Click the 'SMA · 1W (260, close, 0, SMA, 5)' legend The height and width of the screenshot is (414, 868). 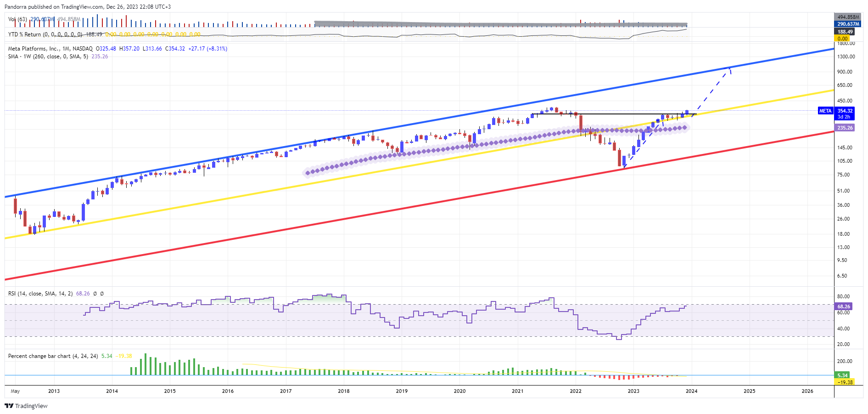[x=48, y=57]
